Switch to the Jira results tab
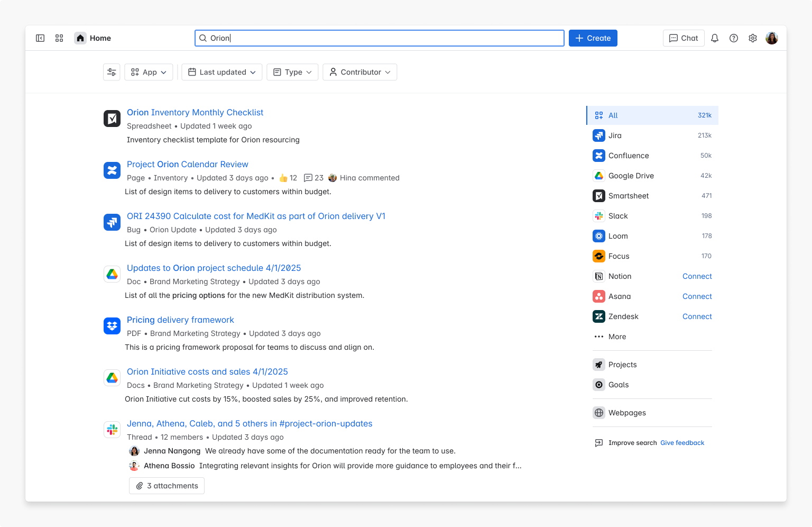The height and width of the screenshot is (527, 812). click(x=614, y=135)
